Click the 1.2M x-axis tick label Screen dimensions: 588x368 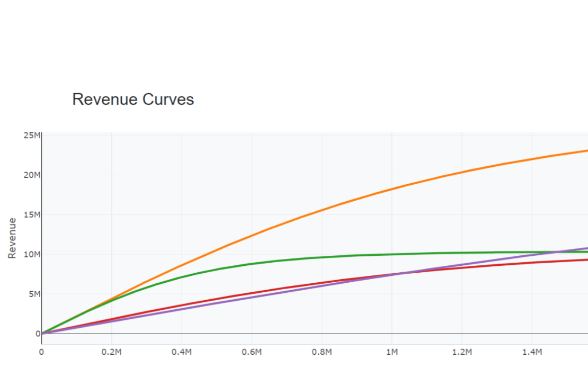point(461,352)
